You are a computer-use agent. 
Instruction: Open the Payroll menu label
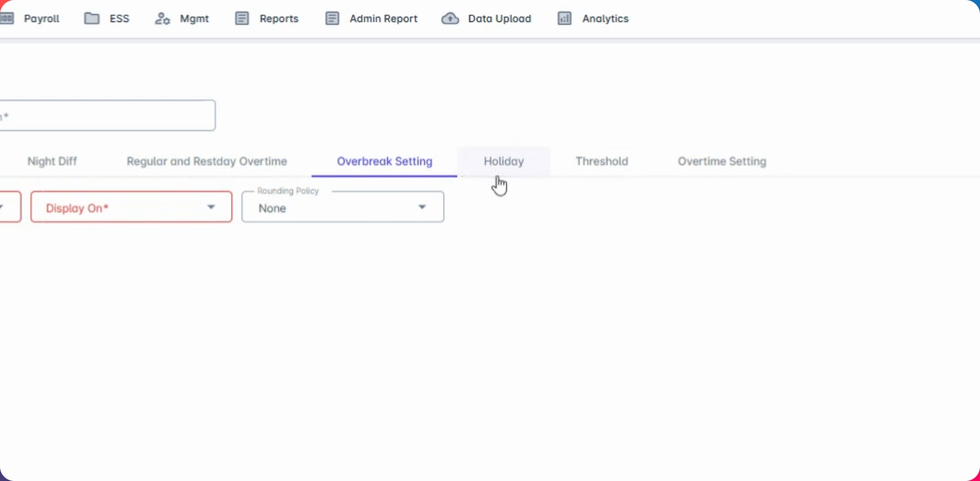pos(41,19)
